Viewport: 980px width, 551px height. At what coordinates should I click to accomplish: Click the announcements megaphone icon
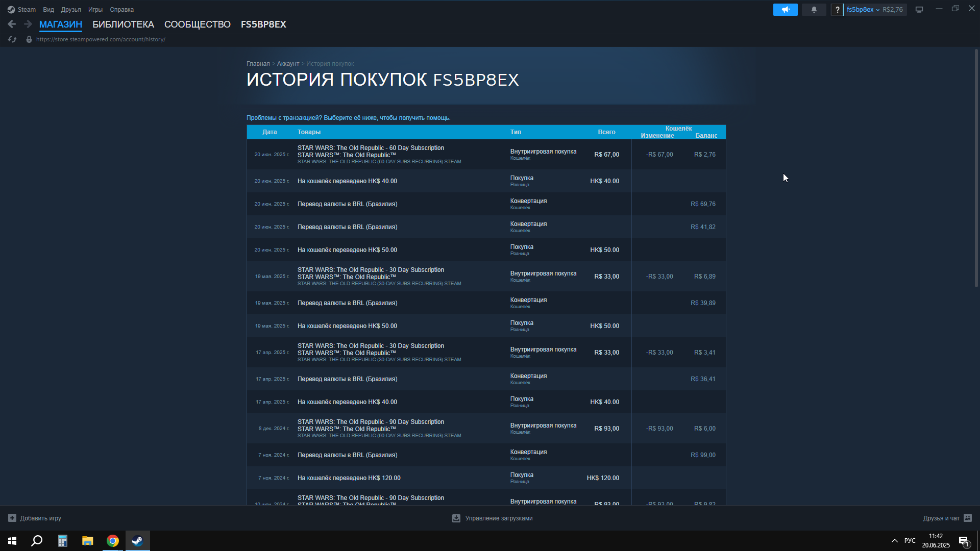(785, 10)
